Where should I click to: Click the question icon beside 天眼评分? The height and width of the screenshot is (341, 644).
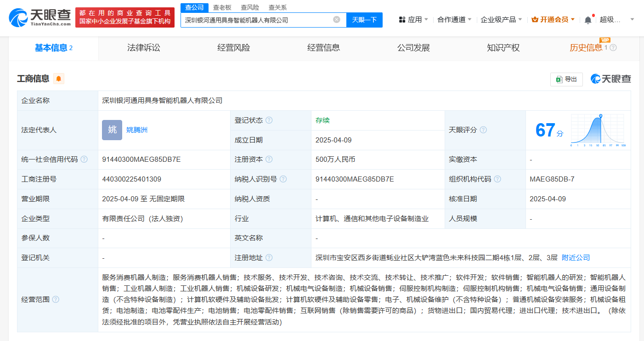tap(483, 130)
